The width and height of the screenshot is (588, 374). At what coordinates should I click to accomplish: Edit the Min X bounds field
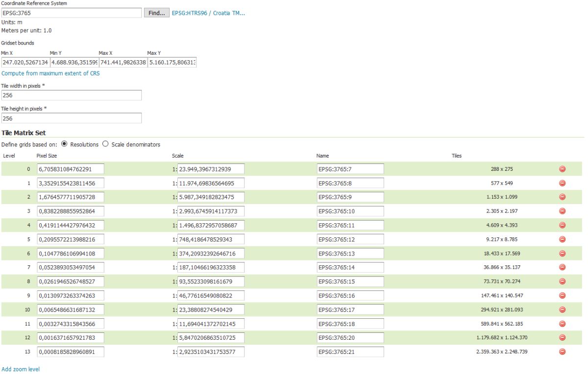point(25,63)
